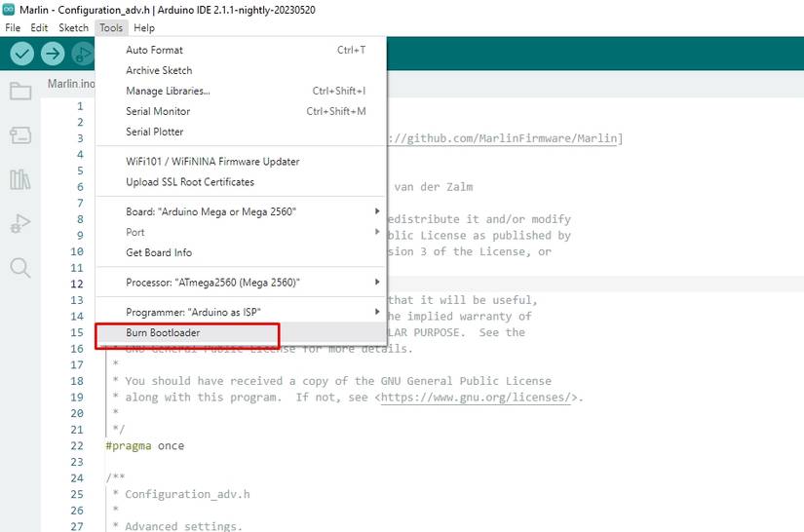This screenshot has height=532, width=804.
Task: Click the Upload arrow button
Action: (x=53, y=54)
